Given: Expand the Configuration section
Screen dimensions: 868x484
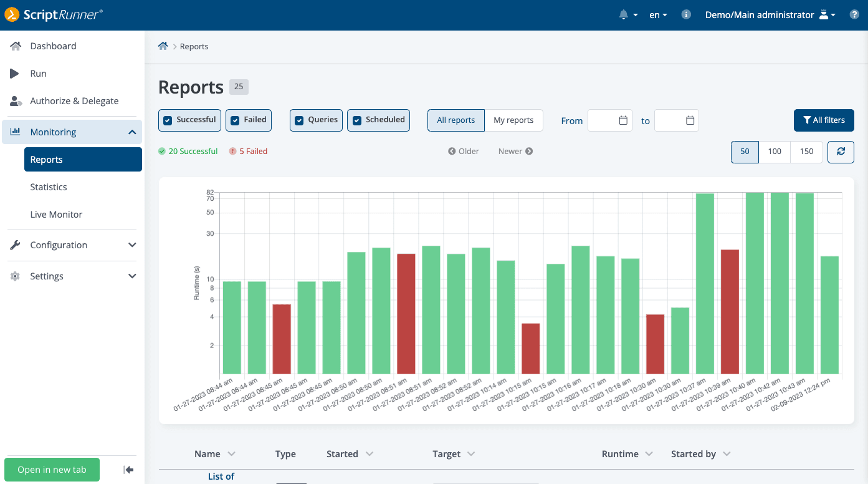Looking at the screenshot, I should (131, 245).
